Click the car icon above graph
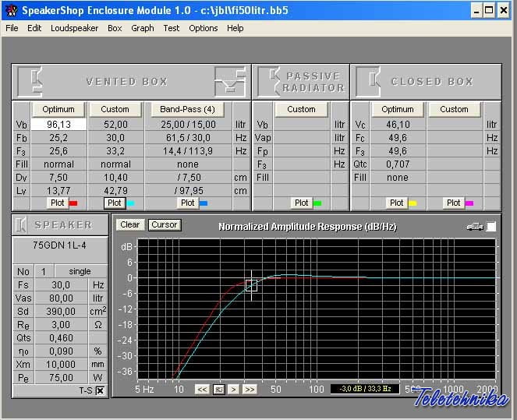 coord(474,226)
